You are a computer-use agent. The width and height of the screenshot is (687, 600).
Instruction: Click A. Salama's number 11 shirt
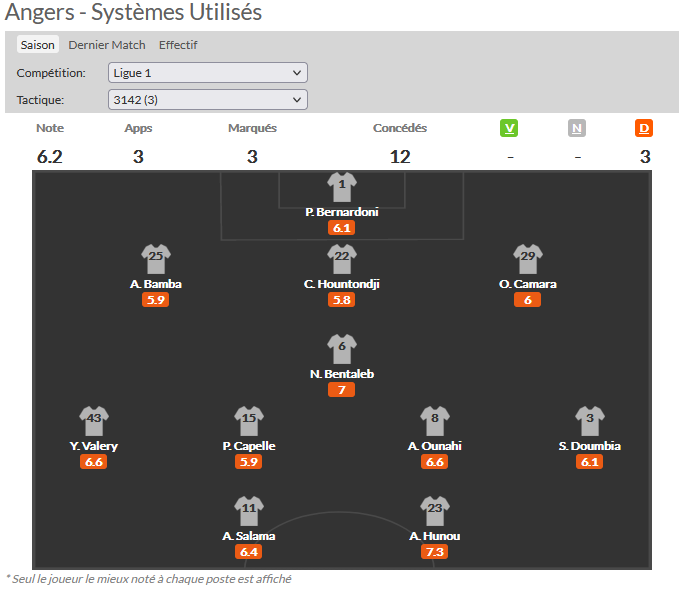(249, 510)
